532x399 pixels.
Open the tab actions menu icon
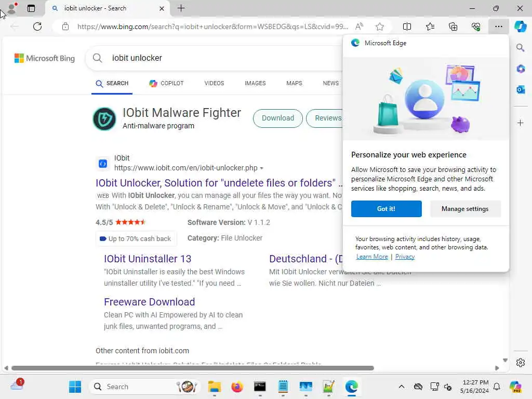tap(31, 8)
